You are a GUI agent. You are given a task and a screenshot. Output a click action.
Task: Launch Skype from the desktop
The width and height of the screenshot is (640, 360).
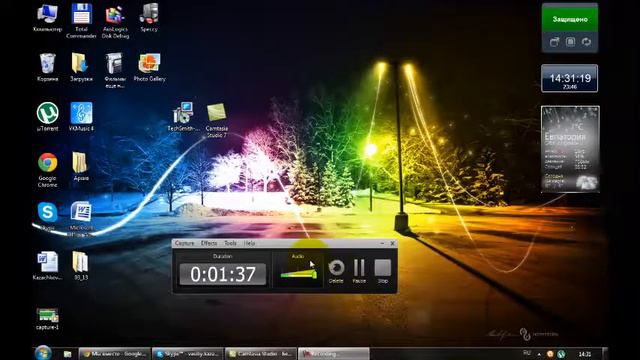coord(47,216)
